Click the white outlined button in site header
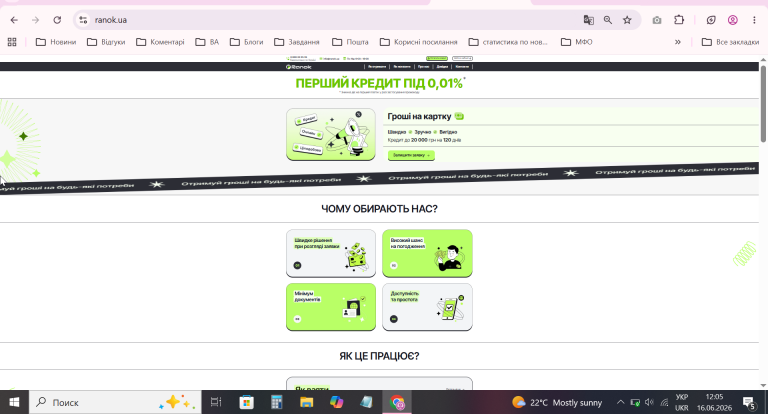The height and width of the screenshot is (414, 768). tap(462, 58)
